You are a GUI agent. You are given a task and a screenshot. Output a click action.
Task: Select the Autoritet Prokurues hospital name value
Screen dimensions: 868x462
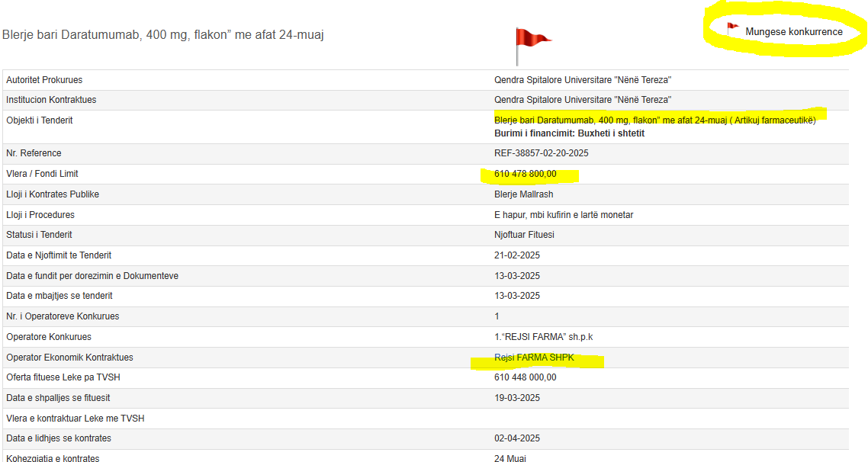click(583, 80)
